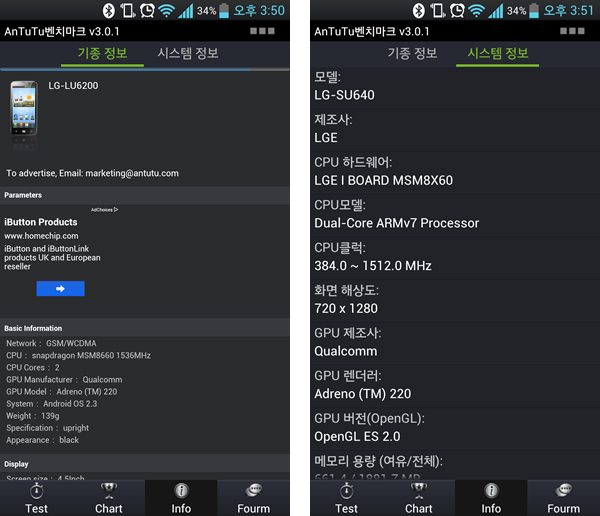Tap the 메모리 용량 label
Viewport: 600px width, 516px height.
click(x=378, y=461)
